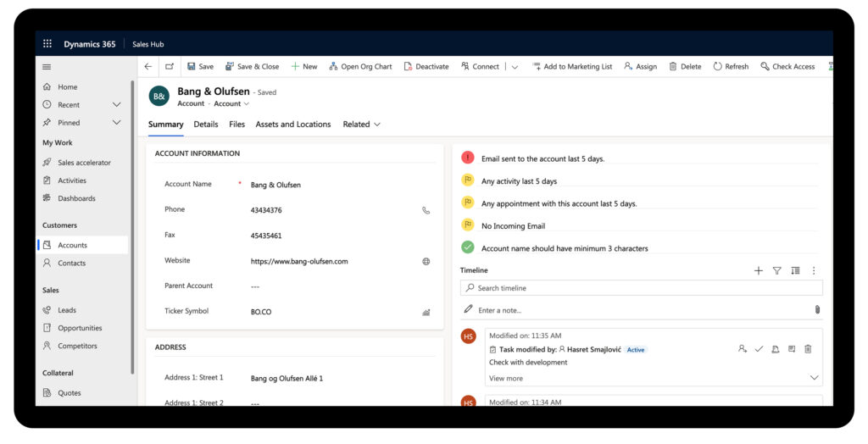Expand the Recent section in sidebar
This screenshot has width=868, height=444.
[117, 105]
